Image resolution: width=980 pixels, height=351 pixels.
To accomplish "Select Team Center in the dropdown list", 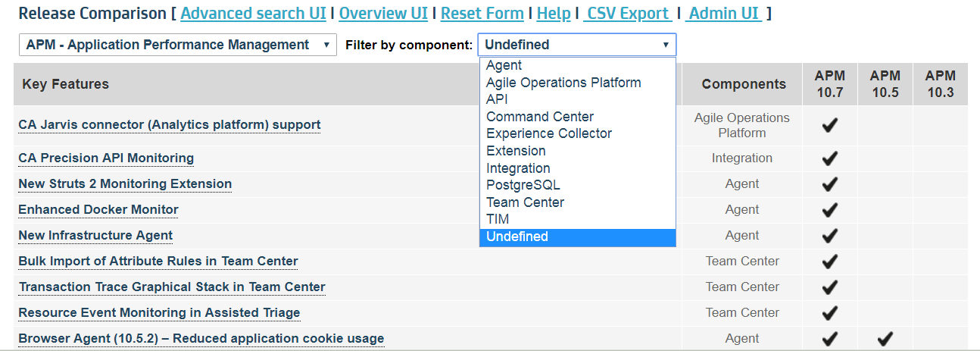I will click(x=577, y=202).
